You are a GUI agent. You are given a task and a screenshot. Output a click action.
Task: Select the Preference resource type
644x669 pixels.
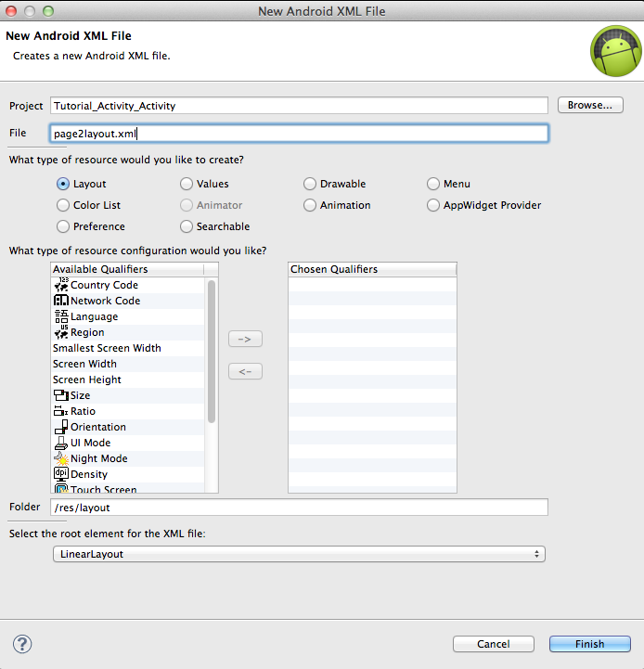tap(91, 226)
